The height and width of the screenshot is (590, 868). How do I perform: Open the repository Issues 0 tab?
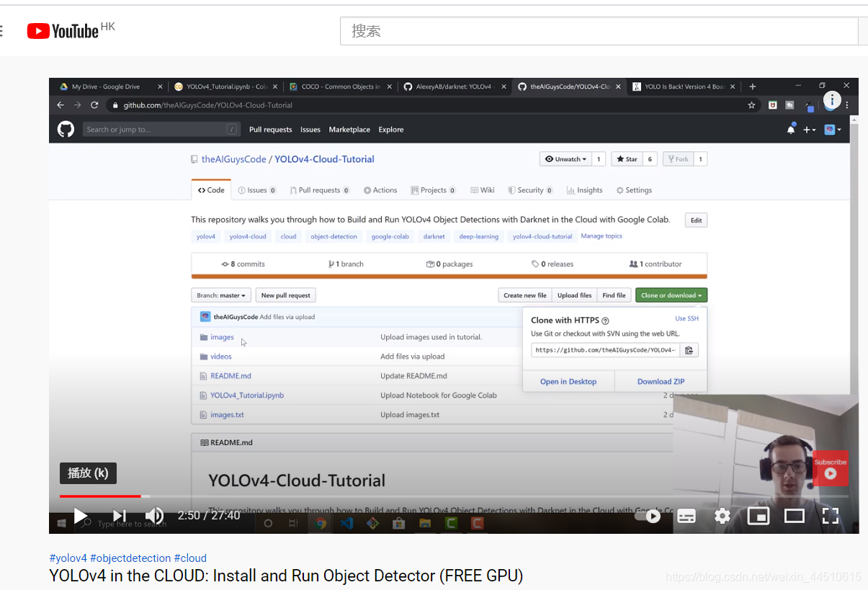tap(257, 190)
